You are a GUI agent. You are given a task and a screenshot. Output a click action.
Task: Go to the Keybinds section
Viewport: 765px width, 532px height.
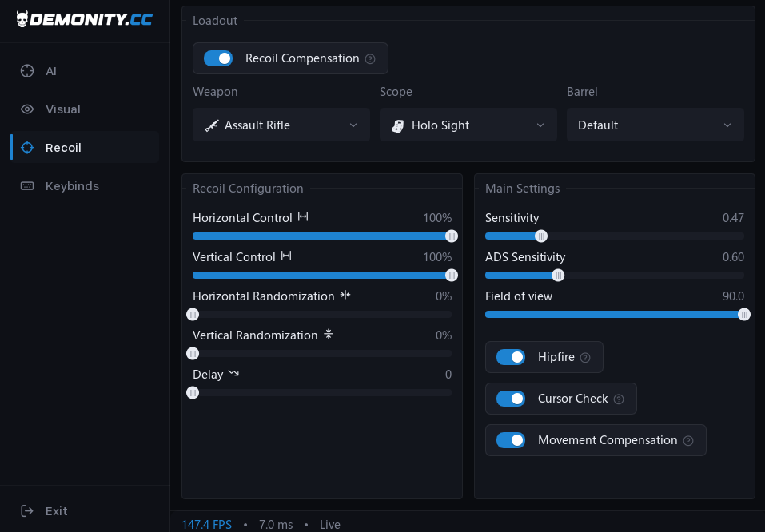[x=85, y=186]
